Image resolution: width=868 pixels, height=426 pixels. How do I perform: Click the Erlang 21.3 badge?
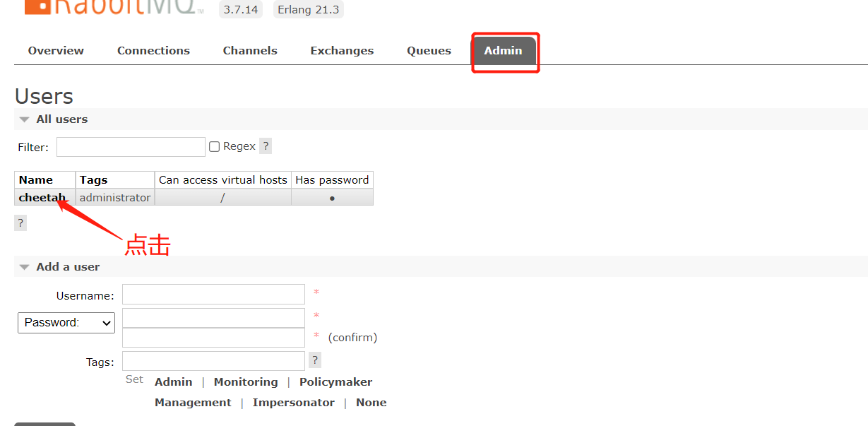pyautogui.click(x=308, y=9)
